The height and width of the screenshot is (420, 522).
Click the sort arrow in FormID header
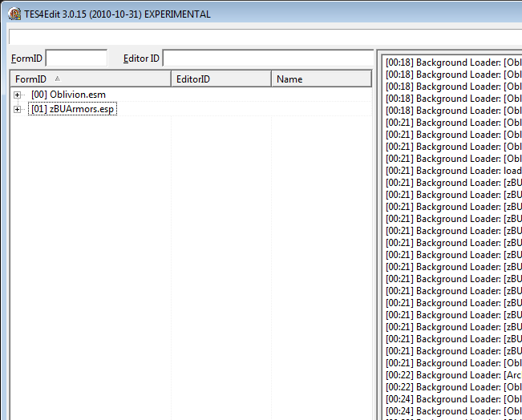[57, 79]
